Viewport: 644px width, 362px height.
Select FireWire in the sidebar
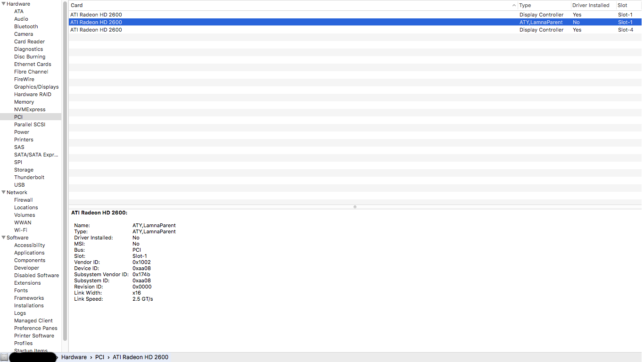tap(25, 79)
